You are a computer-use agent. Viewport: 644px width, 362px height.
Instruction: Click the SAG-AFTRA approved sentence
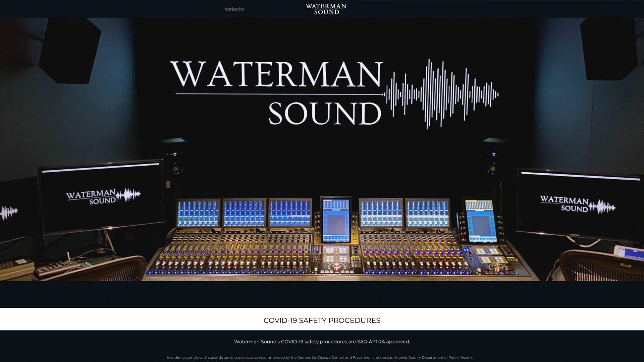click(x=322, y=342)
